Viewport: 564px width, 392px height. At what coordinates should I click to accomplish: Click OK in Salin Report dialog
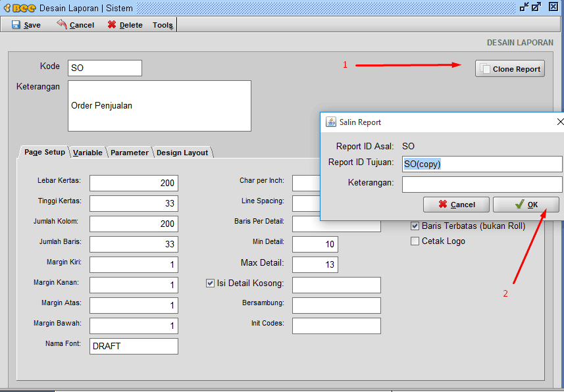[x=526, y=205]
